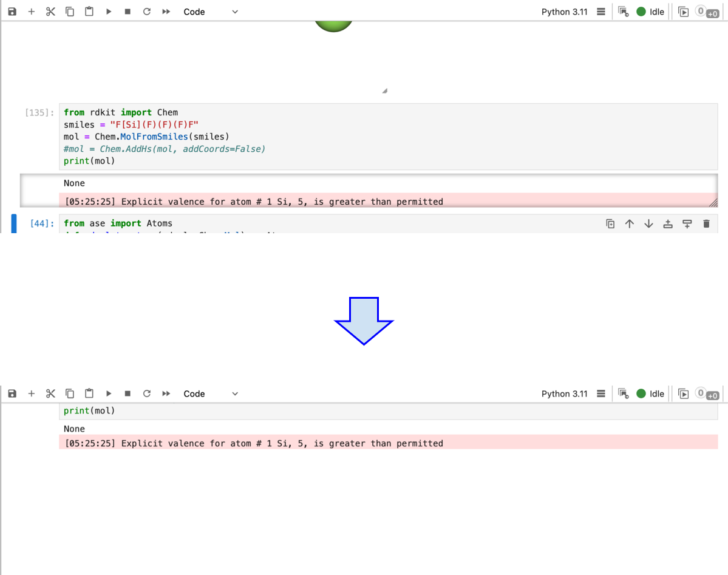Run the selected cell from the upper toolbar
The image size is (728, 575).
[109, 12]
